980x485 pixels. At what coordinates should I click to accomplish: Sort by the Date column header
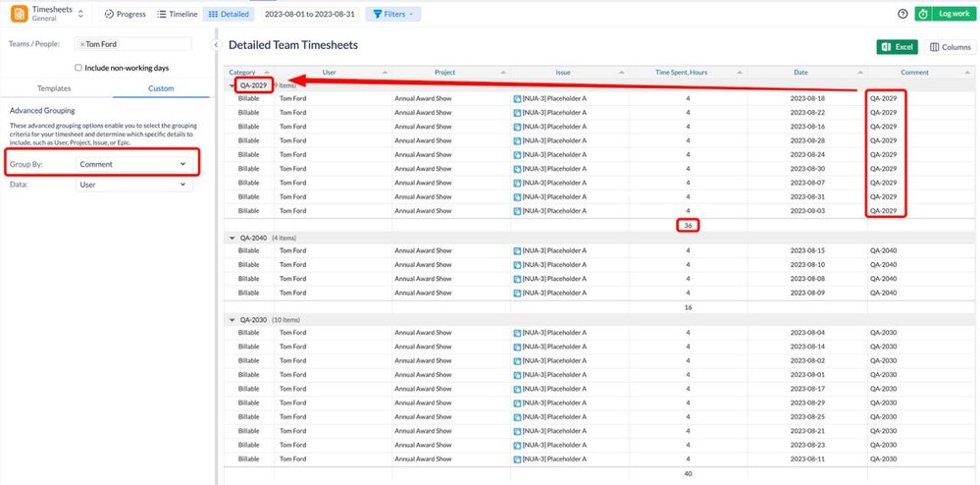807,73
